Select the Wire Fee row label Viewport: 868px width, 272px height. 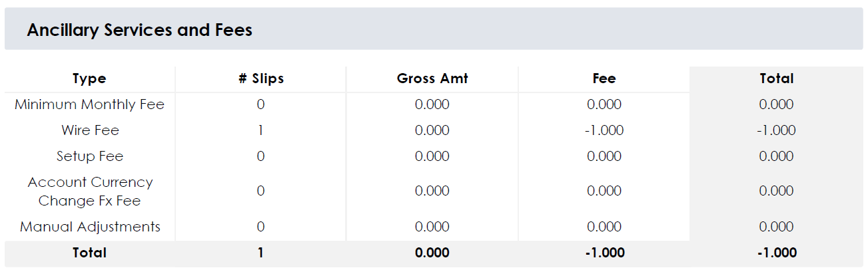click(x=90, y=130)
